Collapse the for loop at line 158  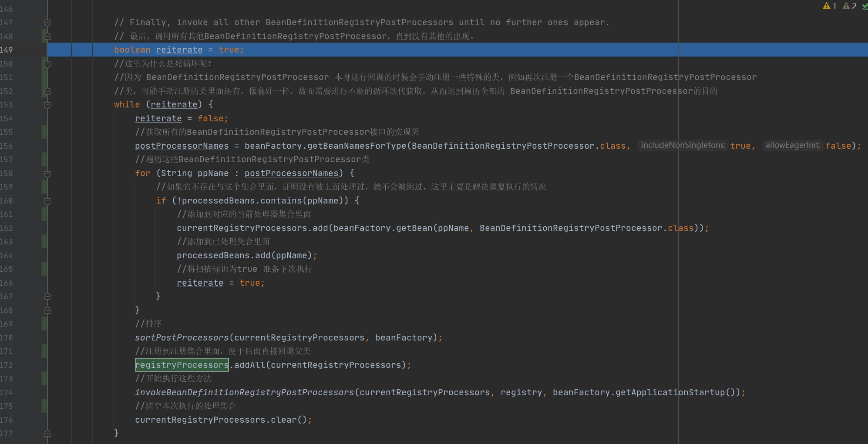click(47, 174)
